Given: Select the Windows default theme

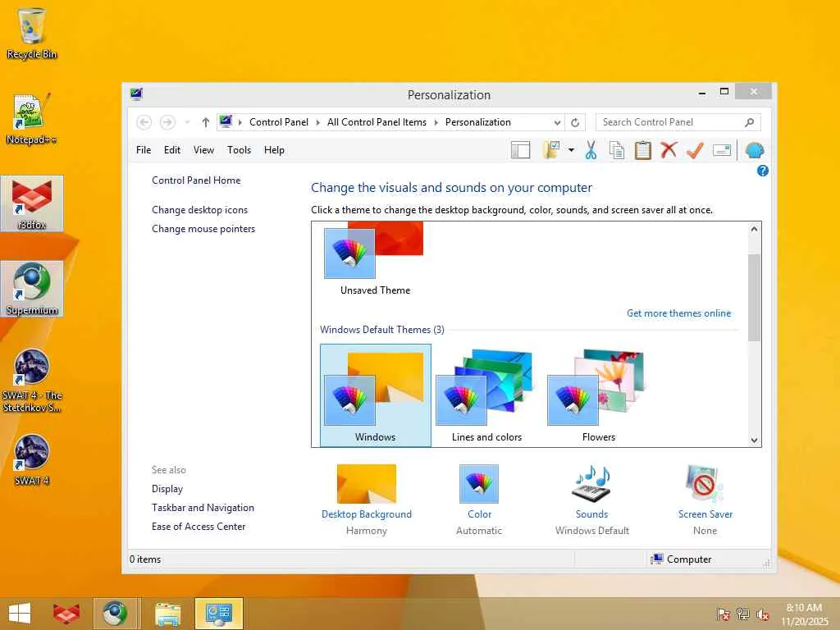Looking at the screenshot, I should pyautogui.click(x=376, y=396).
